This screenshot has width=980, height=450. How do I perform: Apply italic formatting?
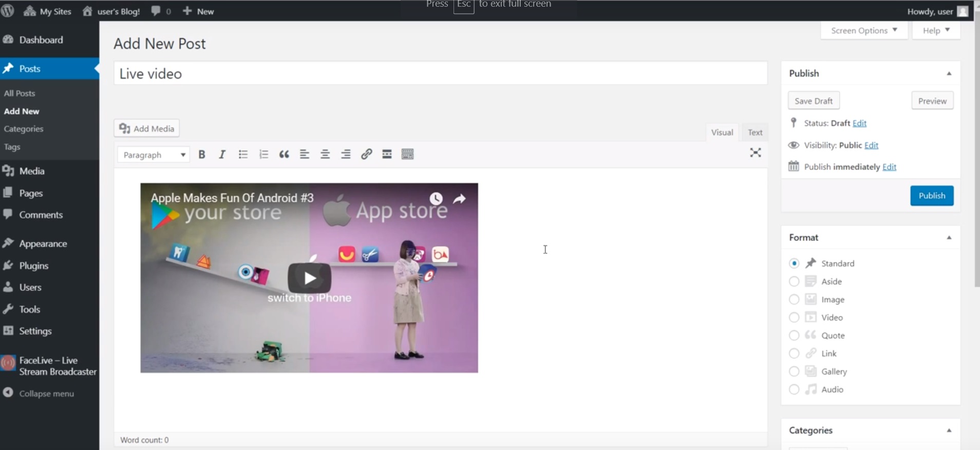point(222,154)
